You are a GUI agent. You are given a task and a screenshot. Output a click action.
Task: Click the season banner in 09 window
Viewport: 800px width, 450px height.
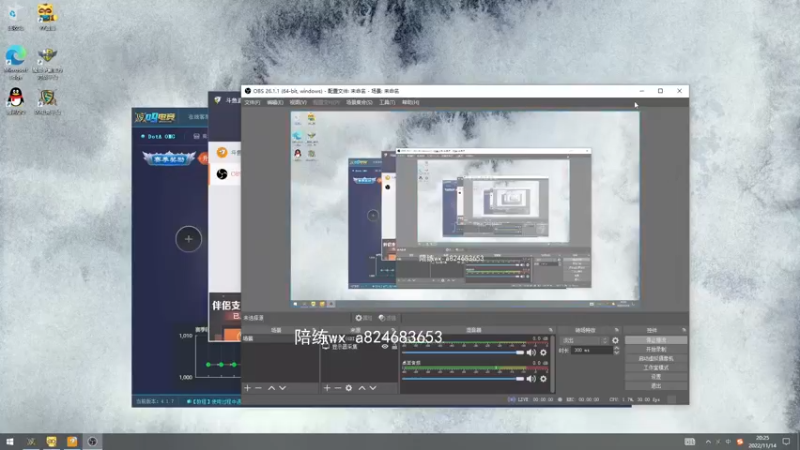tap(169, 159)
